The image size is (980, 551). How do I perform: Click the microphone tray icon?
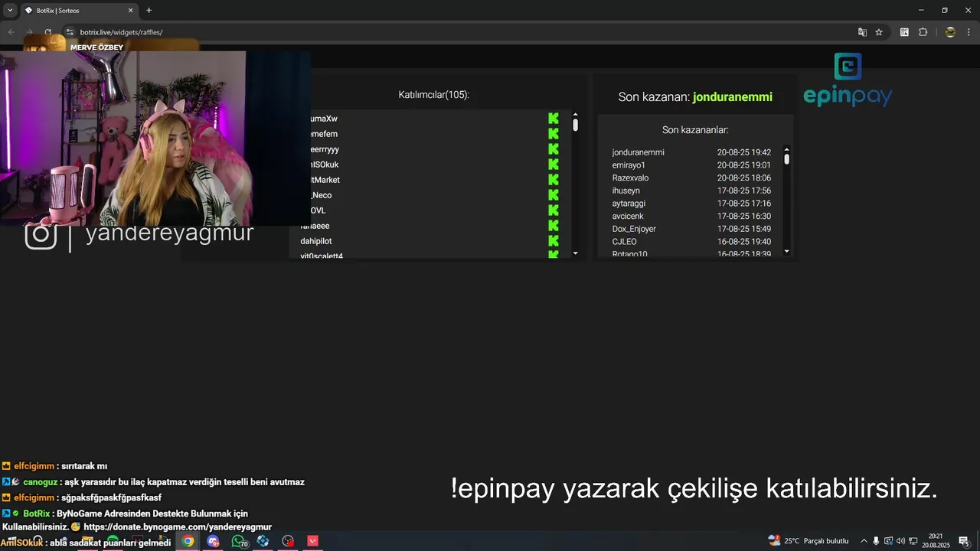pyautogui.click(x=876, y=541)
